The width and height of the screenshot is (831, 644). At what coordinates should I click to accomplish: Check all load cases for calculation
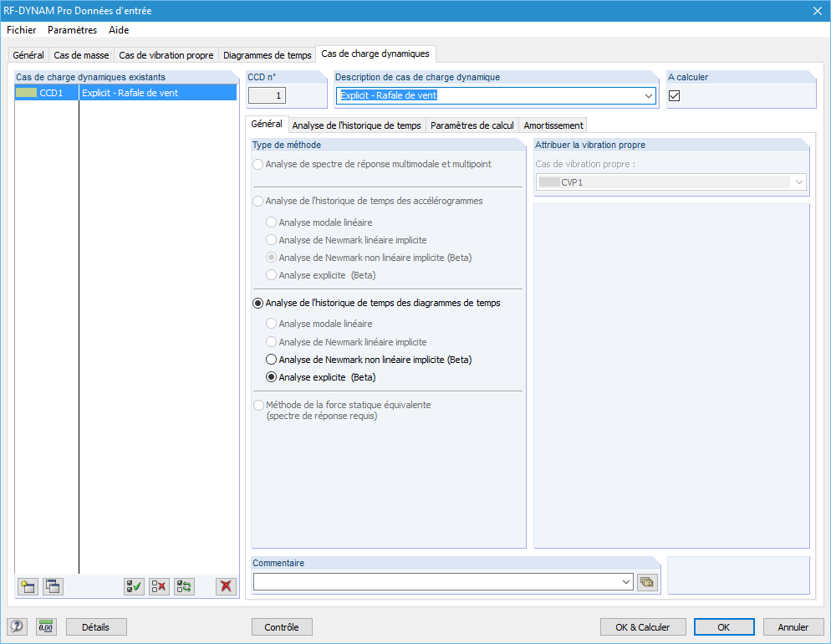pos(134,586)
